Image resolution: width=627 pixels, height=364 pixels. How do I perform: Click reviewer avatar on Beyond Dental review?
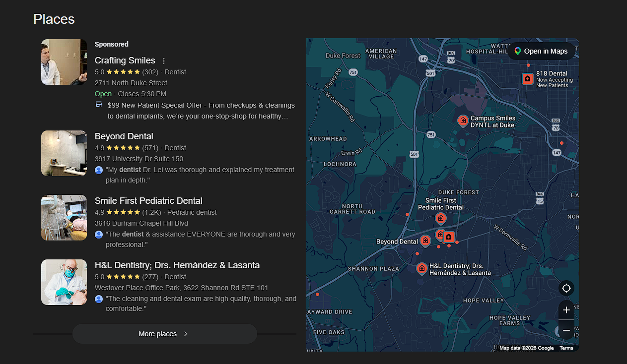[99, 170]
